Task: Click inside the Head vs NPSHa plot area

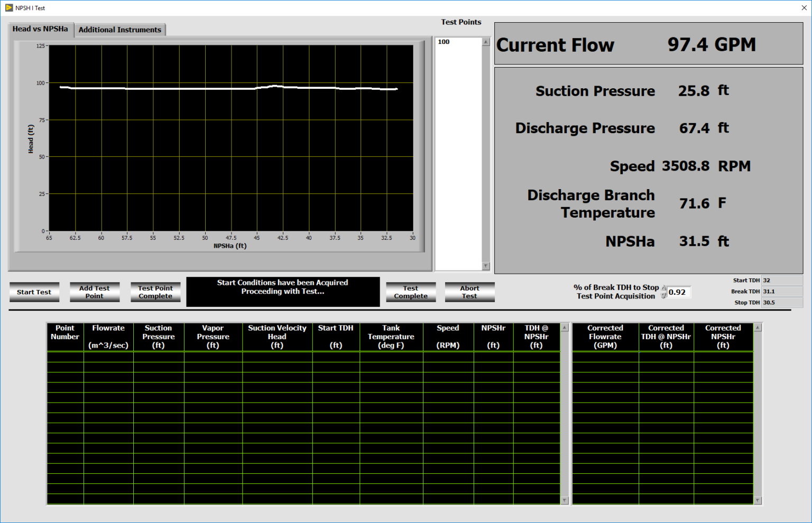Action: 230,140
